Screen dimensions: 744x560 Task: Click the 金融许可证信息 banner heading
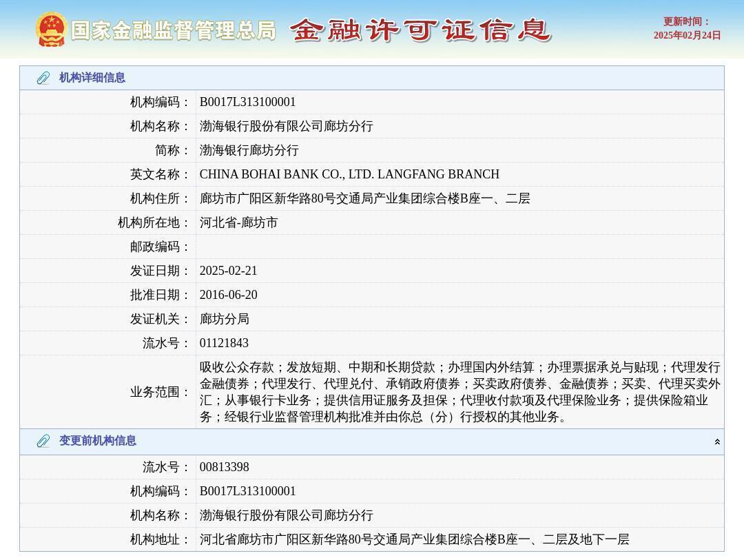(x=420, y=30)
